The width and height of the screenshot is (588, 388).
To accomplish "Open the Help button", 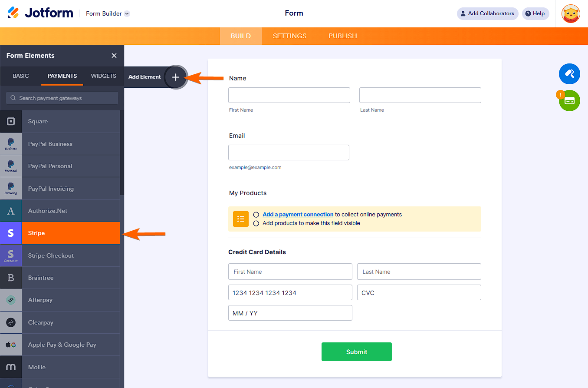I will point(535,13).
